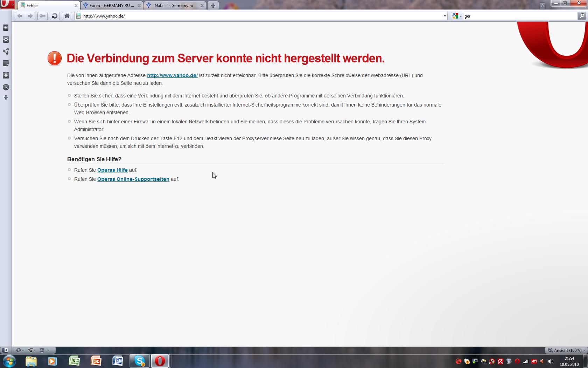The height and width of the screenshot is (368, 588).
Task: Reload the current page
Action: point(55,16)
